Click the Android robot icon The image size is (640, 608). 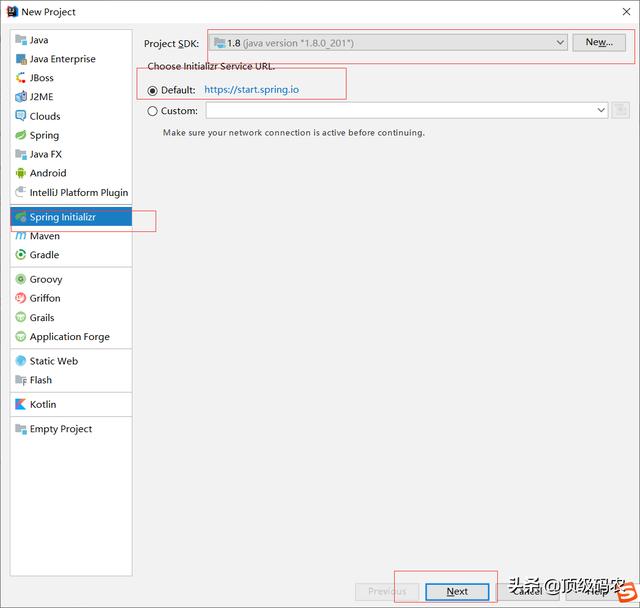[21, 173]
